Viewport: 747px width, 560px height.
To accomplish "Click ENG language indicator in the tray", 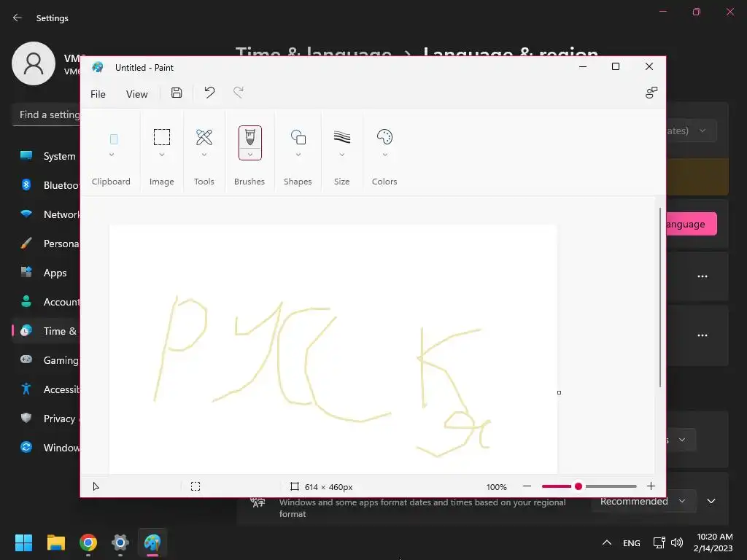I will pos(632,542).
